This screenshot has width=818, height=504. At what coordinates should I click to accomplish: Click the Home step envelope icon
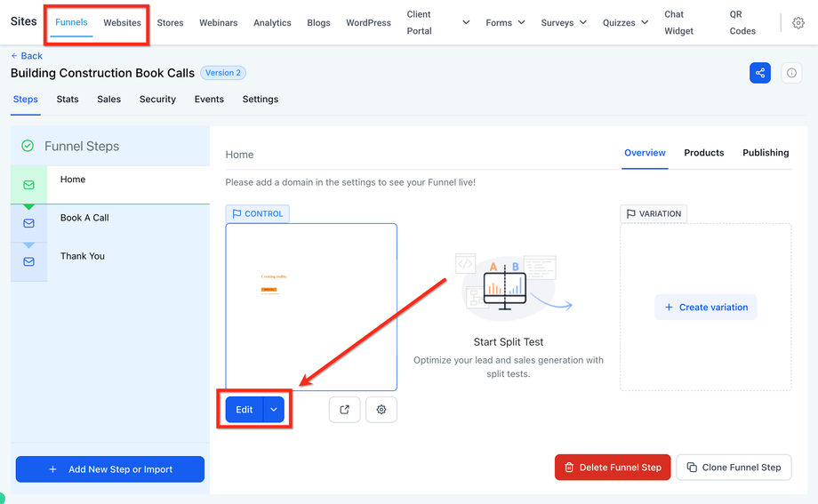coord(28,185)
